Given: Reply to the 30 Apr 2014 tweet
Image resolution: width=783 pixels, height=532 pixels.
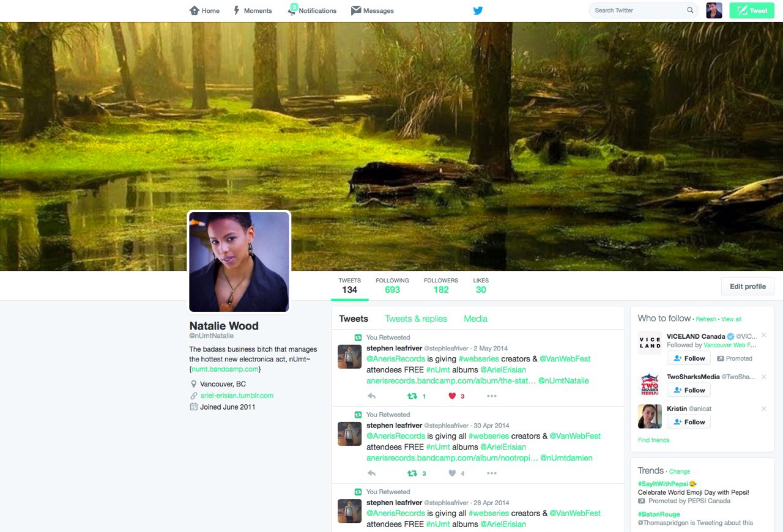Looking at the screenshot, I should (x=371, y=473).
